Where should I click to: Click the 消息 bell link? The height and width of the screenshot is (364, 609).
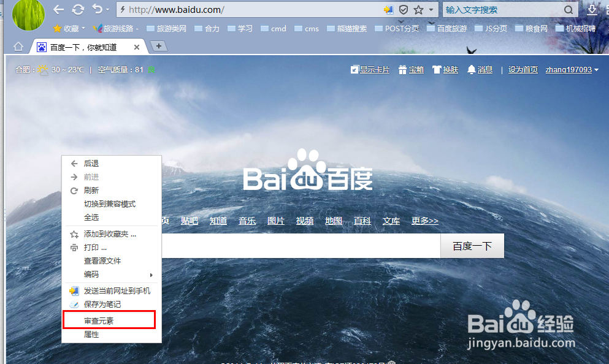(480, 70)
